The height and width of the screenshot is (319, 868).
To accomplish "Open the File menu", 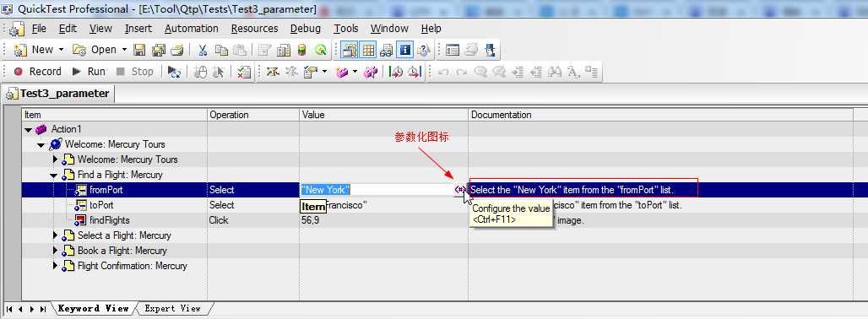I will point(40,28).
